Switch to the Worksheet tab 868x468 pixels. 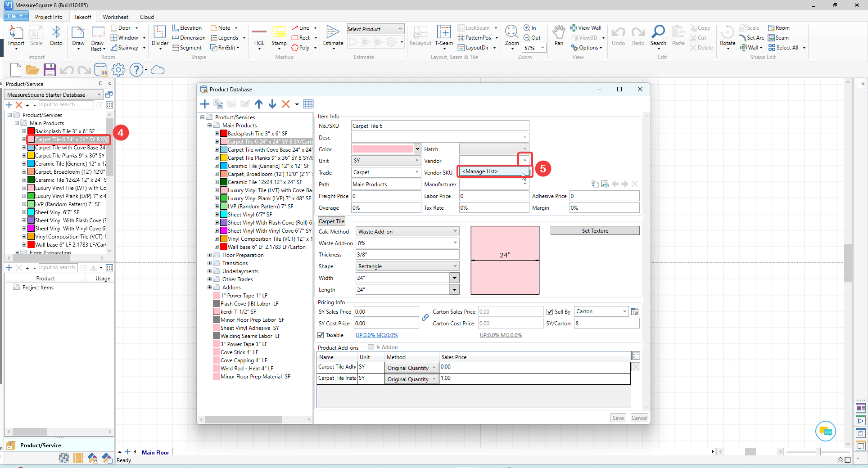[x=116, y=17]
